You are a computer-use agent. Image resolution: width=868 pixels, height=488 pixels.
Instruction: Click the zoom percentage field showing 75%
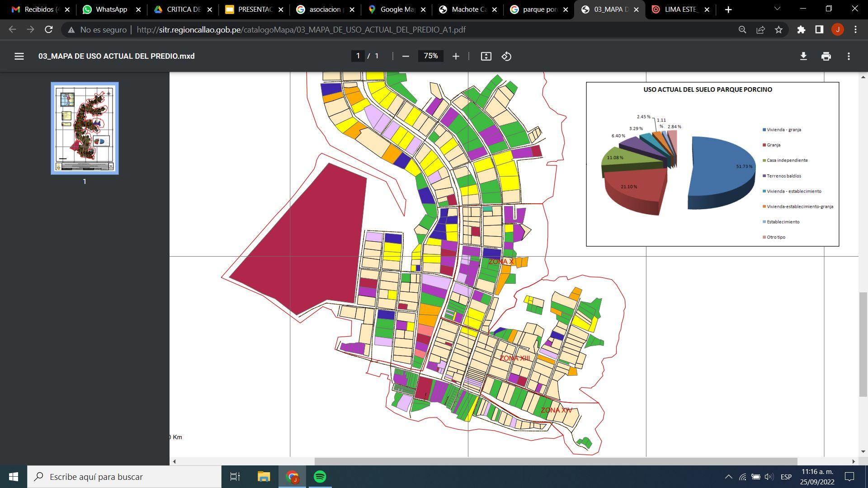pos(430,56)
